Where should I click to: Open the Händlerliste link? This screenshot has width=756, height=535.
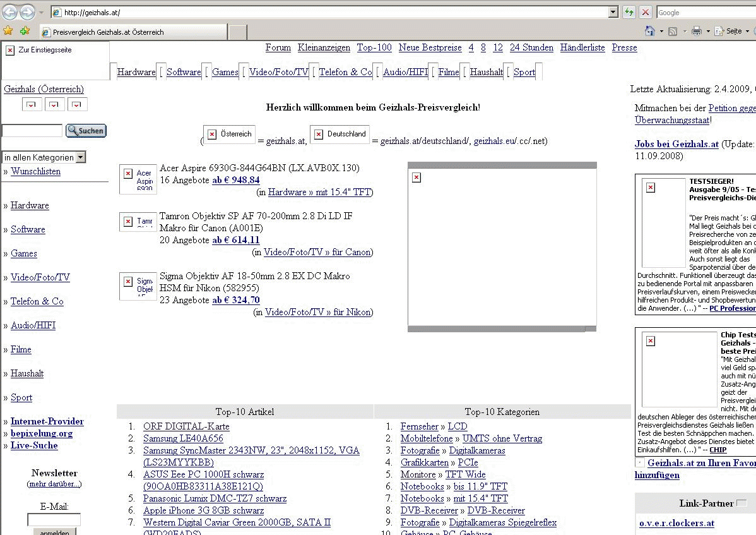(582, 47)
